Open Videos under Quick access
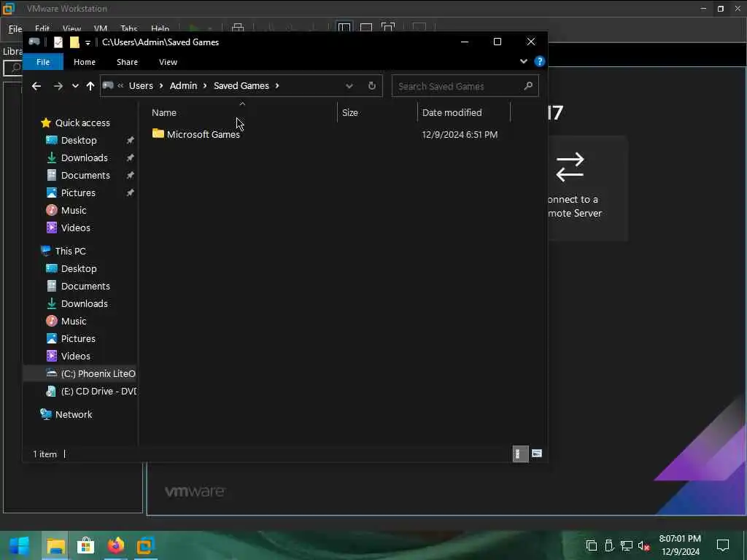 point(75,227)
